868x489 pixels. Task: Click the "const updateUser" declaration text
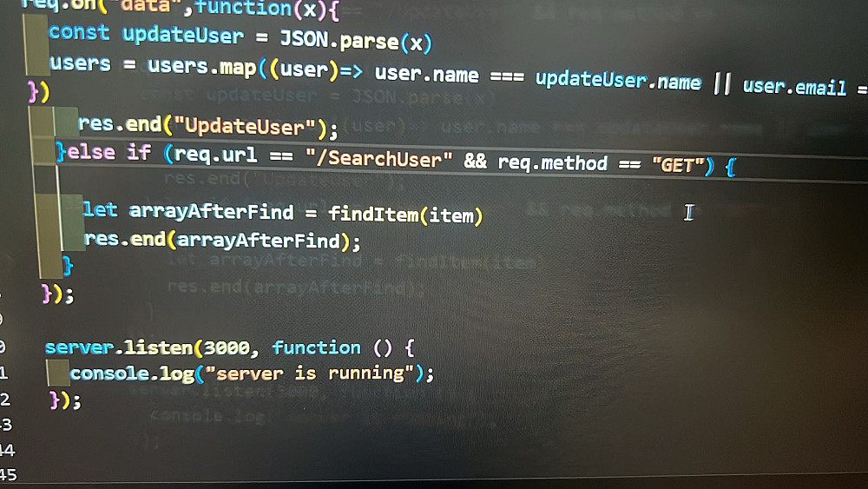pos(146,35)
